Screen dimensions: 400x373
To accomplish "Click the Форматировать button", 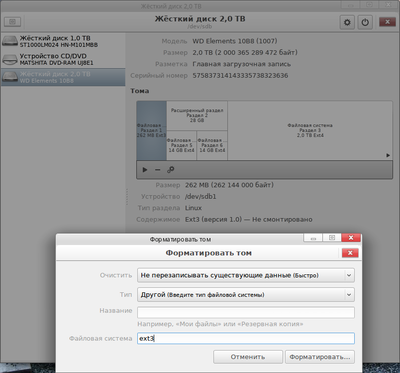I will (320, 357).
